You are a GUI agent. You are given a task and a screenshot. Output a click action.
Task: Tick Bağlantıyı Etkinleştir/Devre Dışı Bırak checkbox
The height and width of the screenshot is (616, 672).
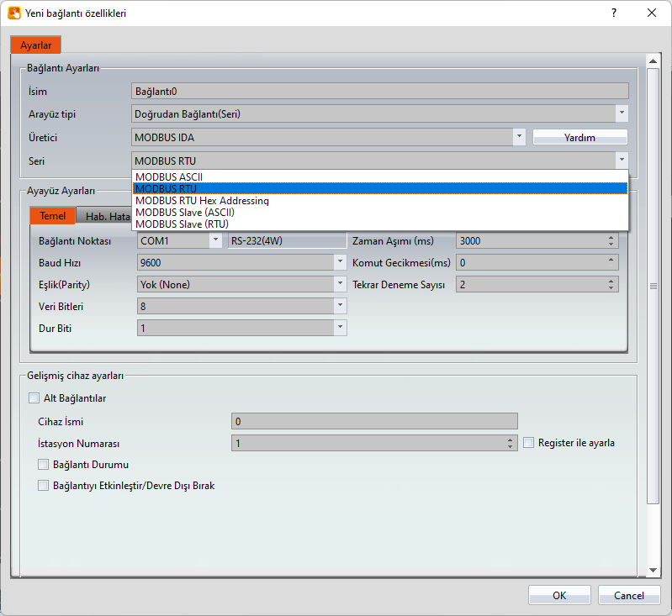click(44, 485)
